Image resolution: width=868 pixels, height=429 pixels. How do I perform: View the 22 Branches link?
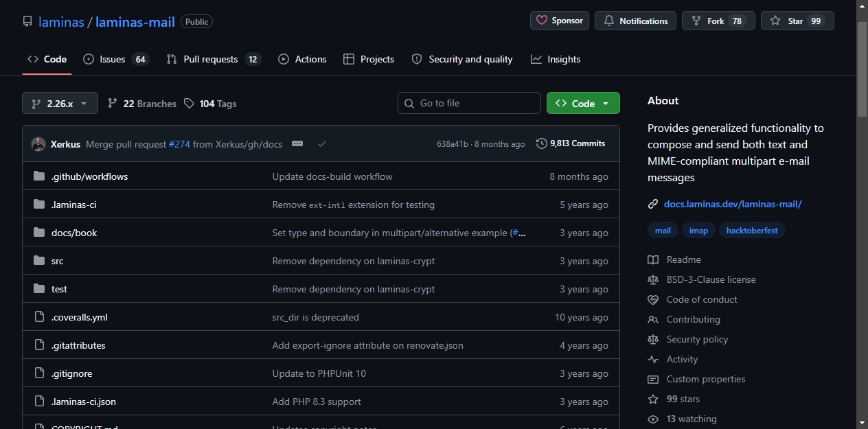point(142,104)
